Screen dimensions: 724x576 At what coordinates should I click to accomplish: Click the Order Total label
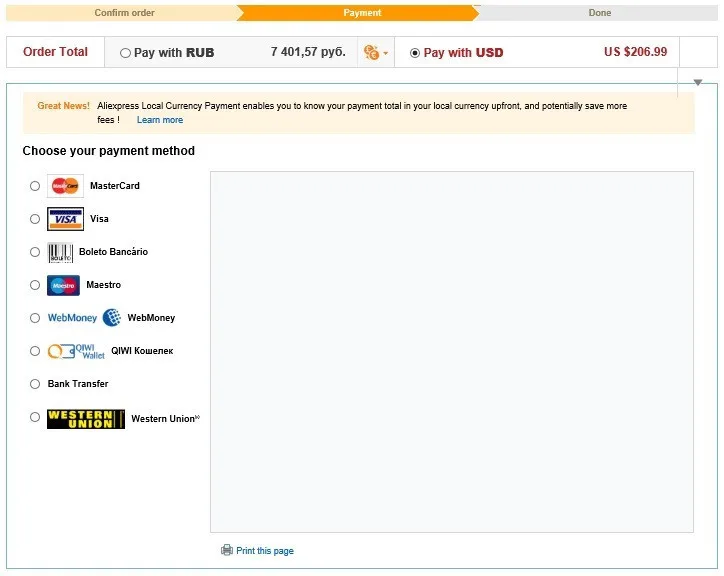point(55,52)
